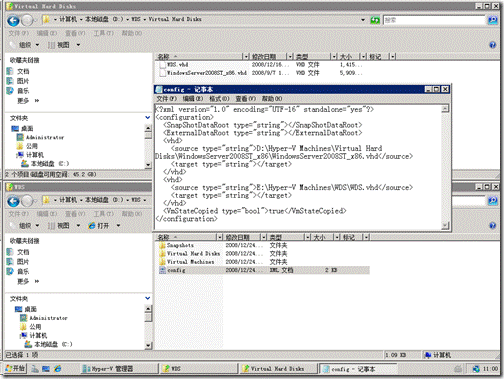Select Administrator in top folder tree
The height and width of the screenshot is (379, 504).
tap(41, 137)
